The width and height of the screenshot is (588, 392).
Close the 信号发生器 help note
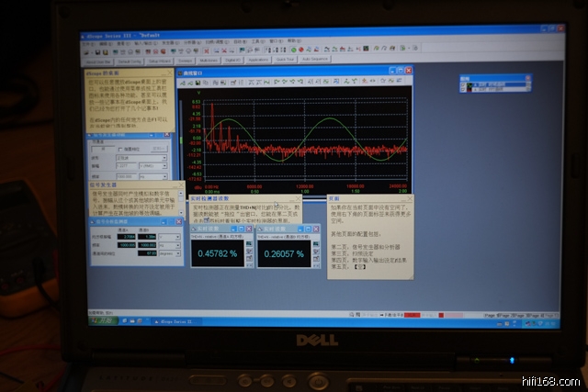point(181,185)
